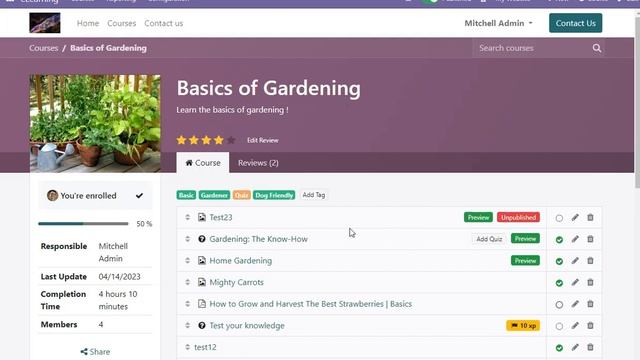Click the Preview badge on Test23
Screen dimensions: 640x360
tap(478, 217)
